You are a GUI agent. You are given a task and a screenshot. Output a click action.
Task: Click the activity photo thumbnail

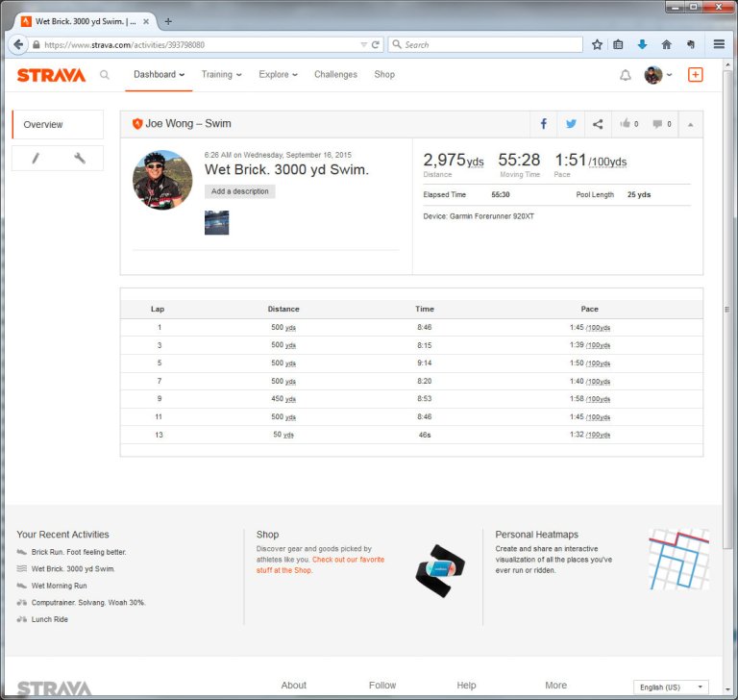pyautogui.click(x=216, y=223)
